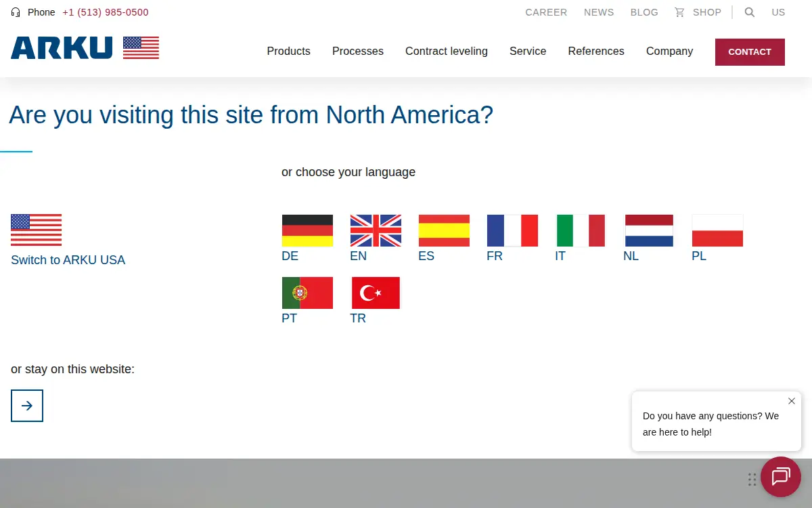Choose the PL language label

(x=699, y=256)
